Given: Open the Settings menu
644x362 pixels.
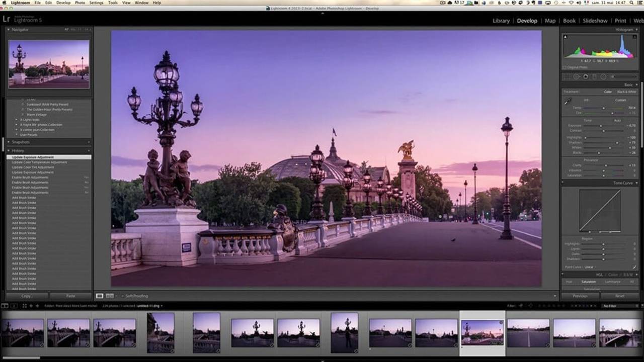Looking at the screenshot, I should point(97,3).
